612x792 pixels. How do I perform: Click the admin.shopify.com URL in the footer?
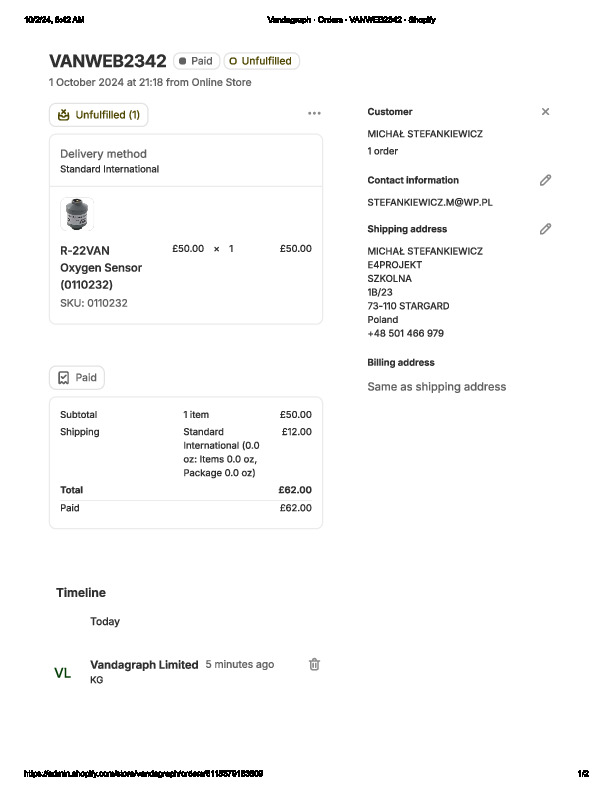[x=143, y=774]
